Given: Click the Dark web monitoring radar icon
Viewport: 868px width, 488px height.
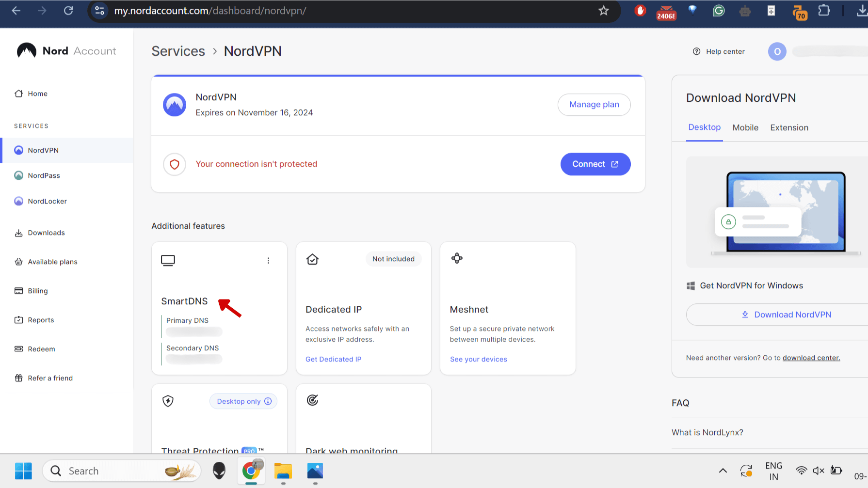Looking at the screenshot, I should tap(312, 400).
